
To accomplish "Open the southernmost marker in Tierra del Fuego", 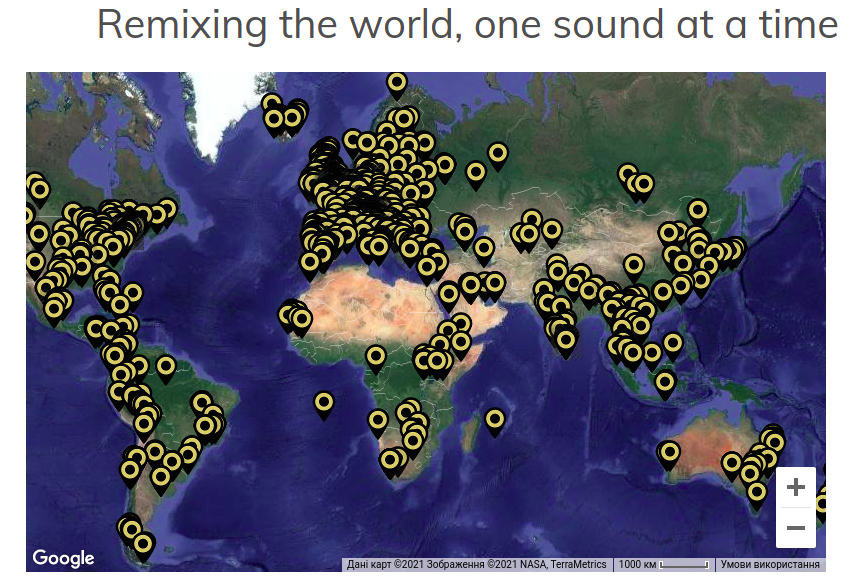I will coord(143,547).
